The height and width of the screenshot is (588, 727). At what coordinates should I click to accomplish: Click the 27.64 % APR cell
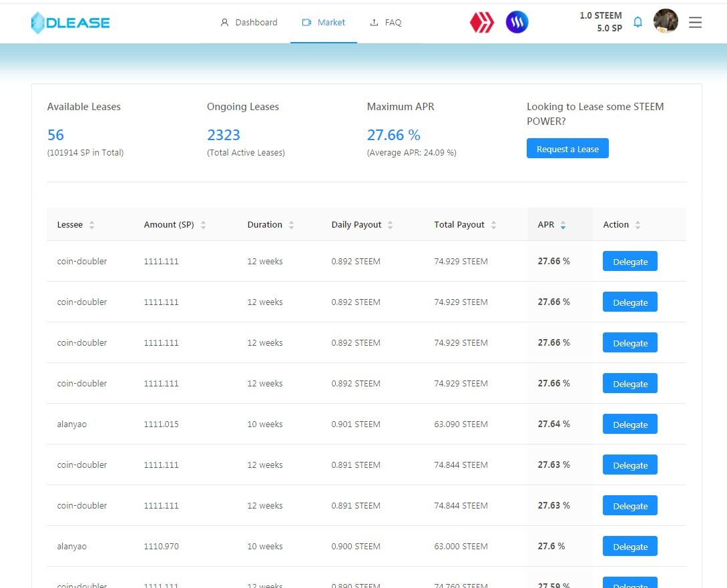(x=553, y=424)
